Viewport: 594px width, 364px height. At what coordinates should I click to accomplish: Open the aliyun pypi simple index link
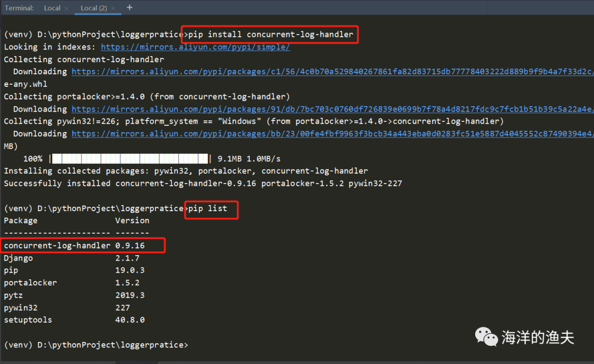click(x=195, y=47)
